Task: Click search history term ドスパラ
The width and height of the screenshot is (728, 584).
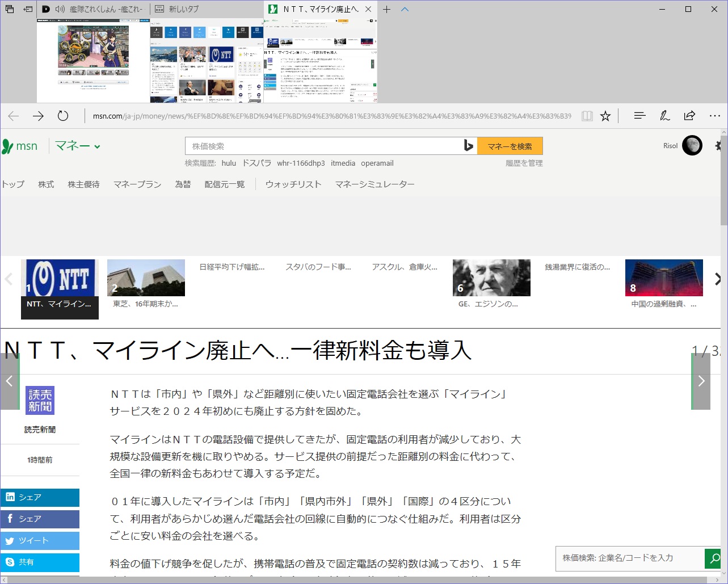Action: [256, 163]
